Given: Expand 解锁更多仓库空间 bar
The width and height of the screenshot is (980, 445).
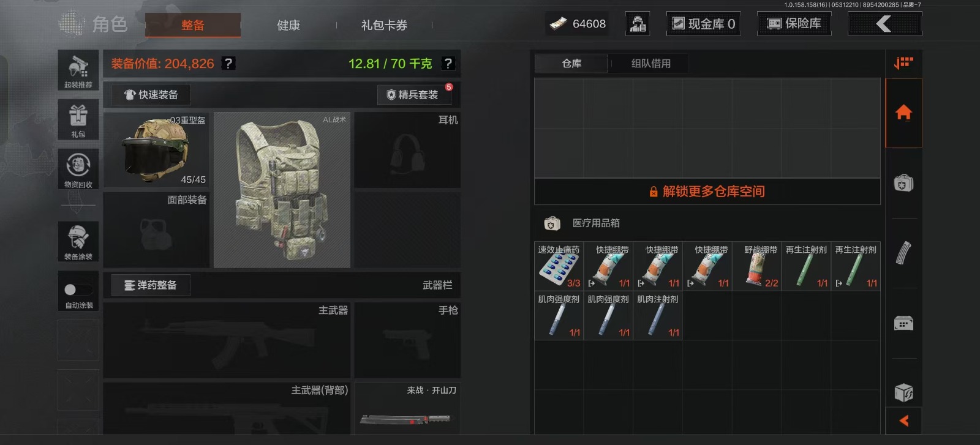Looking at the screenshot, I should 707,192.
